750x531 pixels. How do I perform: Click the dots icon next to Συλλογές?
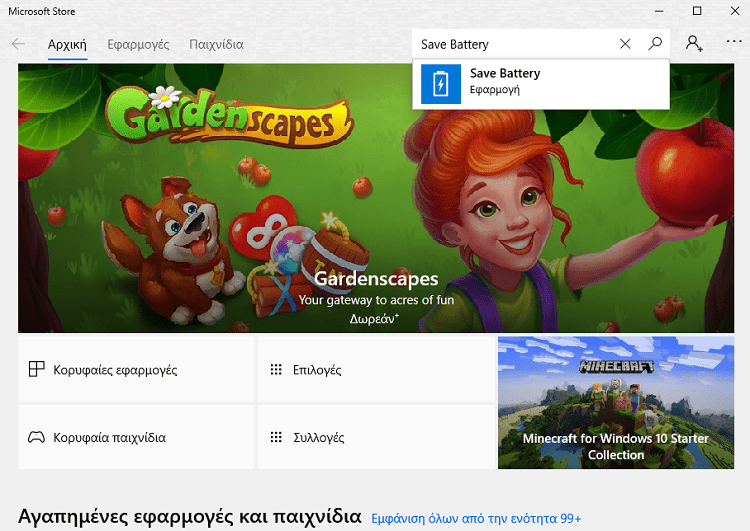[x=276, y=437]
